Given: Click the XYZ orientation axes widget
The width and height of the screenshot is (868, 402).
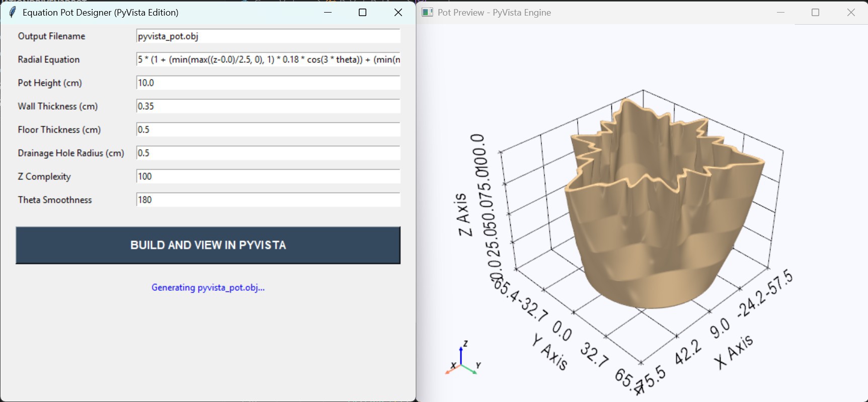Looking at the screenshot, I should tap(462, 360).
